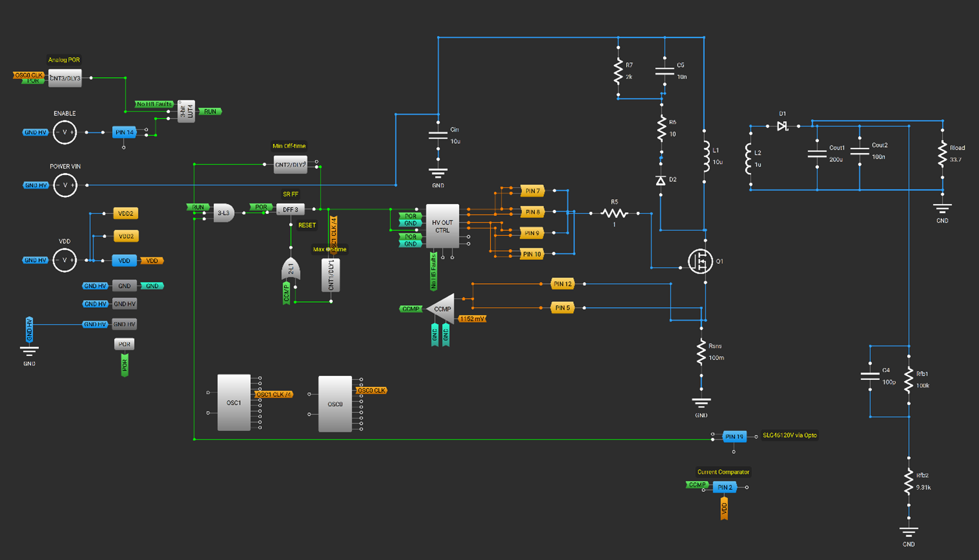979x560 pixels.
Task: Click the ENABLE voltage source symbol
Action: (65, 132)
